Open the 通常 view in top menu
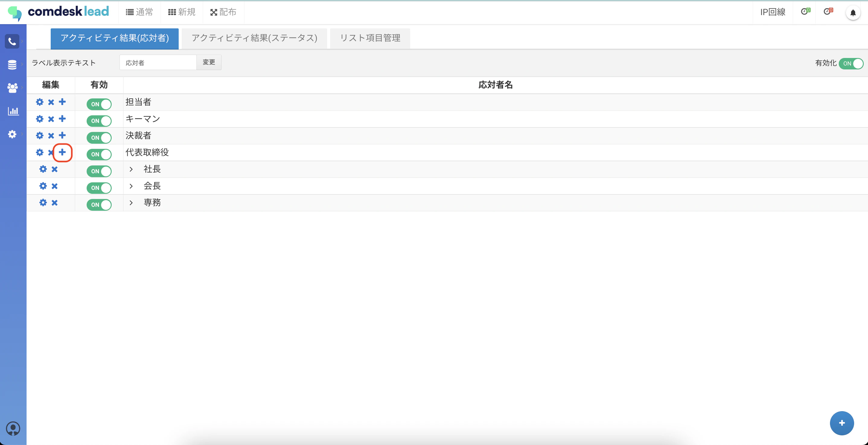Image resolution: width=868 pixels, height=445 pixels. [x=139, y=12]
